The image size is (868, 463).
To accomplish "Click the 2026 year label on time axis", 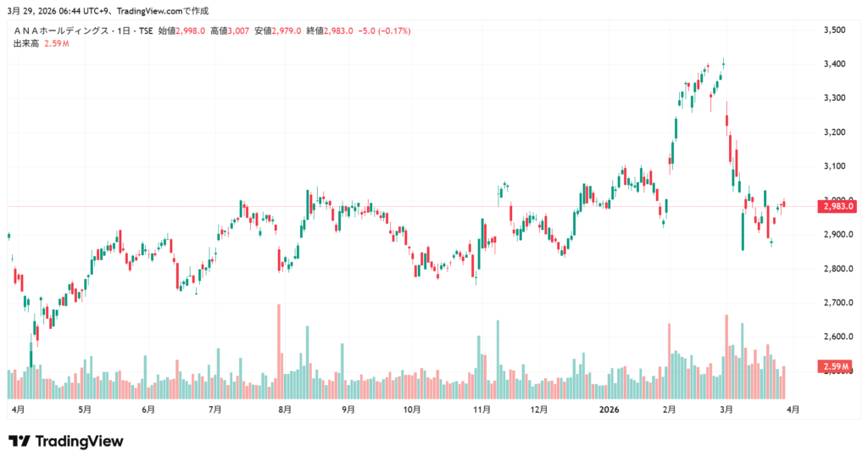I will (x=609, y=410).
